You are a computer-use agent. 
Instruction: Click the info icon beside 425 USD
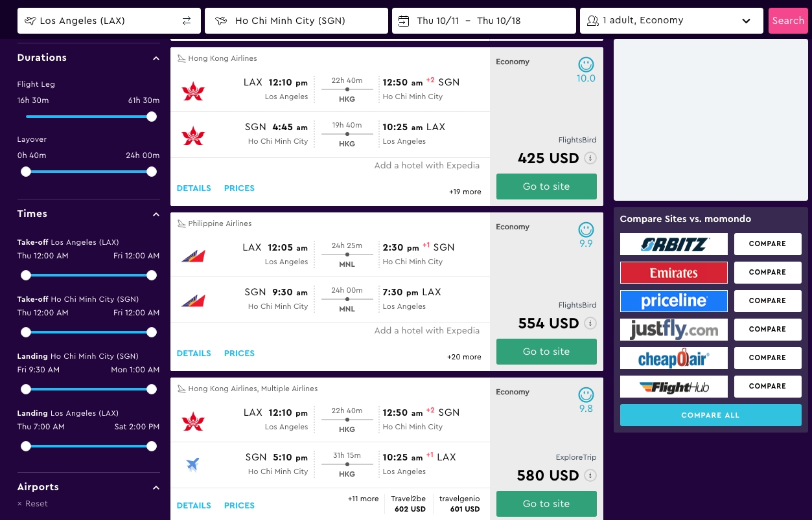pyautogui.click(x=590, y=158)
